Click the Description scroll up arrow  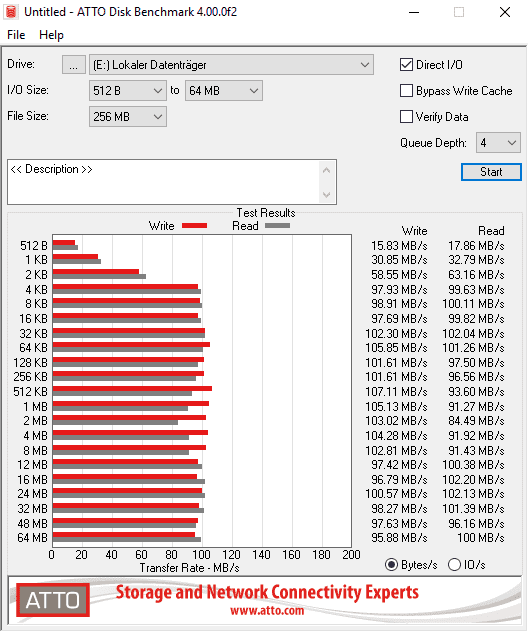pos(326,170)
